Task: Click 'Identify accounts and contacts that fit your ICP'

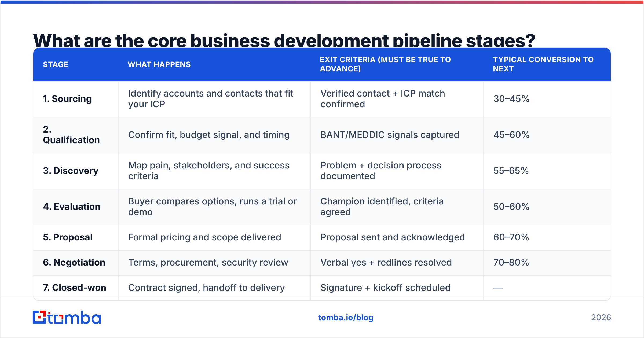Action: [211, 99]
